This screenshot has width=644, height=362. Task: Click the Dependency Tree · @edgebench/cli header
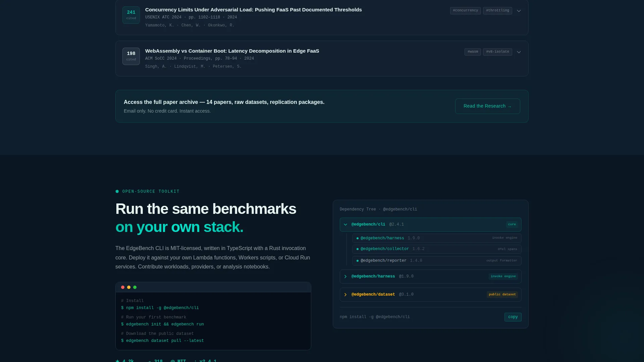[378, 209]
